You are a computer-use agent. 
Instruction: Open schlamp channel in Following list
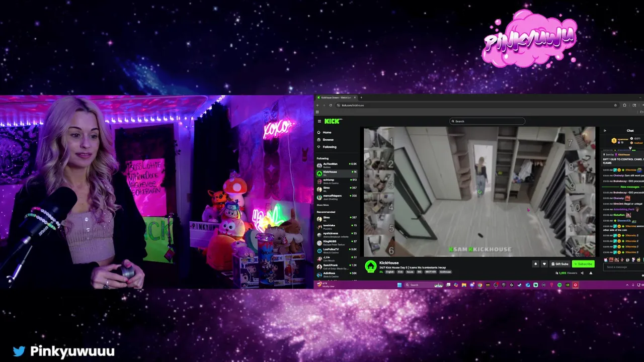click(x=337, y=181)
